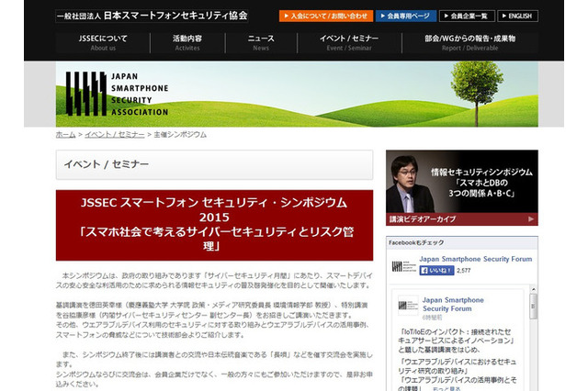This screenshot has height=391, width=588.
Task: Open the post author Japan Smartphone Security Forum
Action: [453, 304]
